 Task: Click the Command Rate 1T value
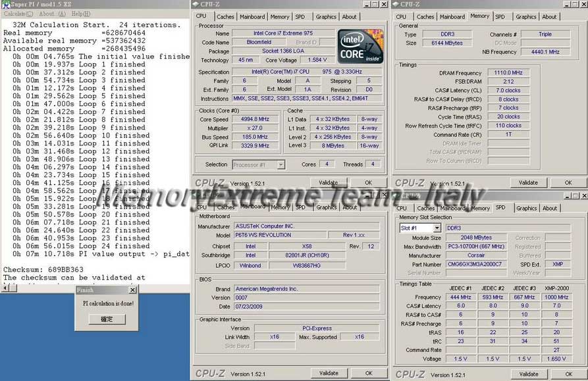(x=508, y=134)
